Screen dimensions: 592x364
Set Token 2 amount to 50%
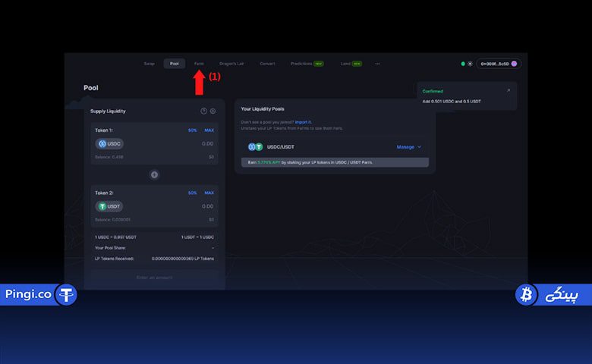tap(193, 193)
